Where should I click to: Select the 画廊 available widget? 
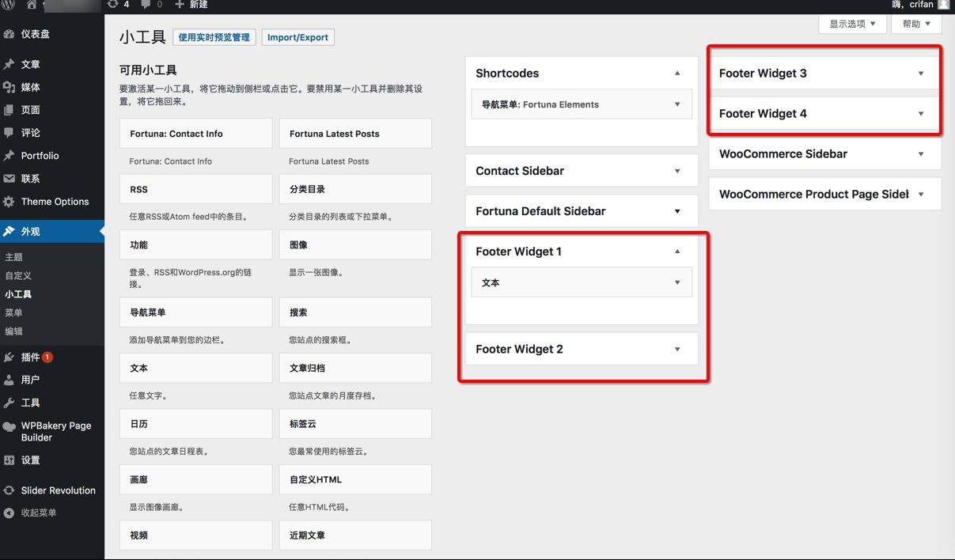tap(195, 479)
